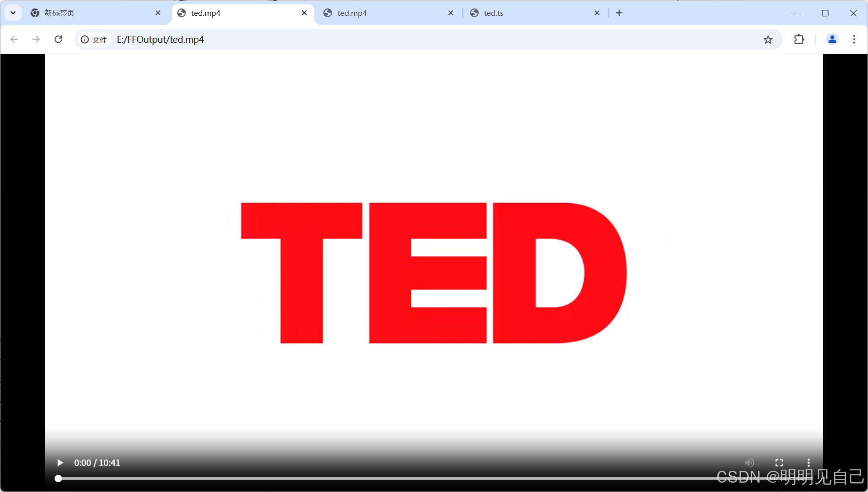Reload the current page
868x492 pixels.
click(x=58, y=39)
